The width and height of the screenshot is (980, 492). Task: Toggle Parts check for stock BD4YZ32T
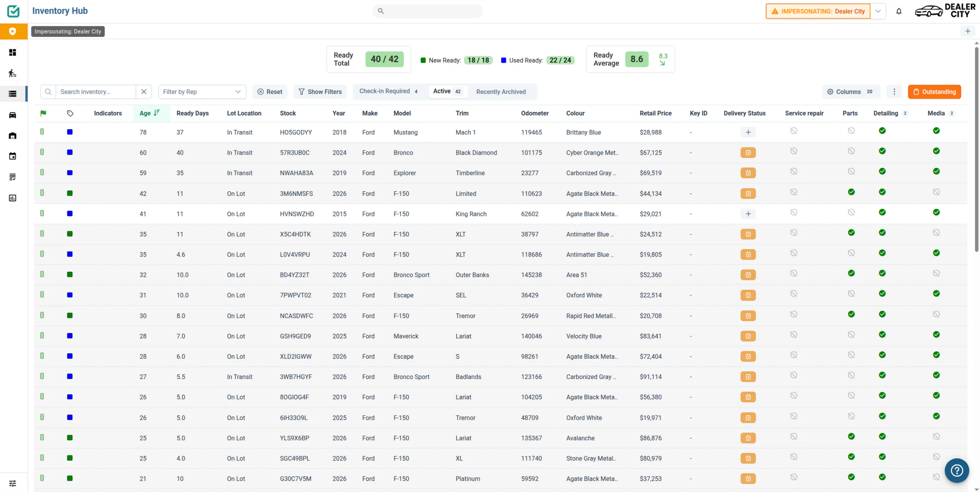tap(851, 273)
